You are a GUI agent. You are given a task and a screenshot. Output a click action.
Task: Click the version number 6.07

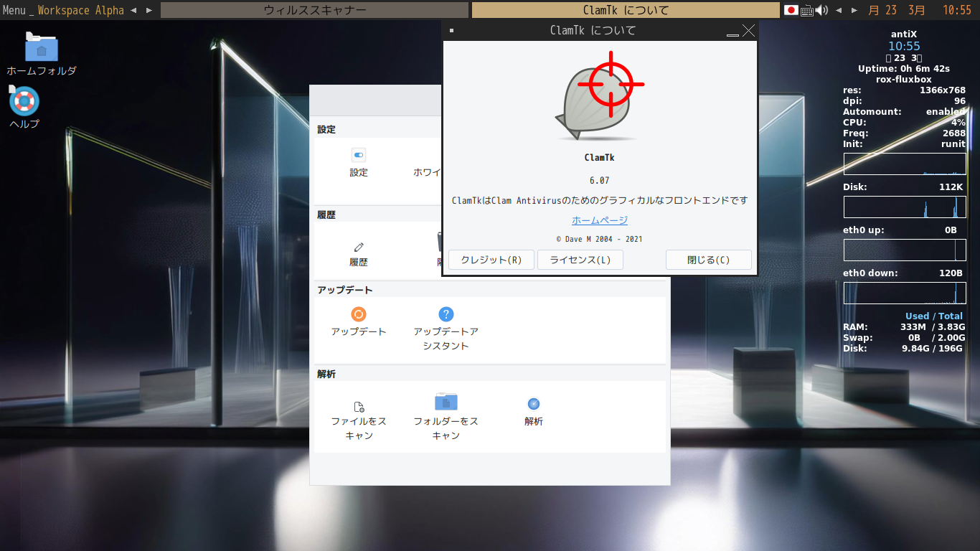[x=600, y=180]
